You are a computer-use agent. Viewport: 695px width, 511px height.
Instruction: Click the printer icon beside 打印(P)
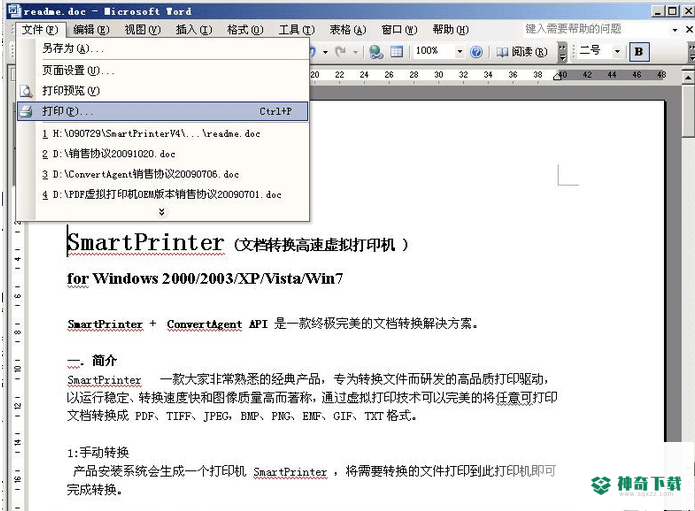26,111
